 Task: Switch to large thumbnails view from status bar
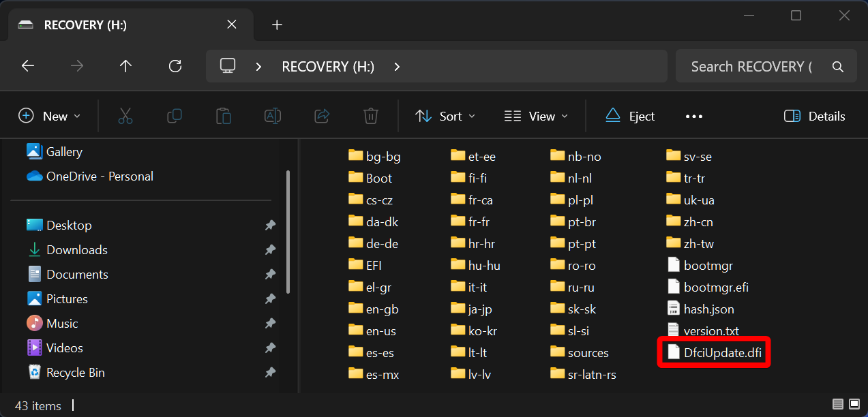854,405
